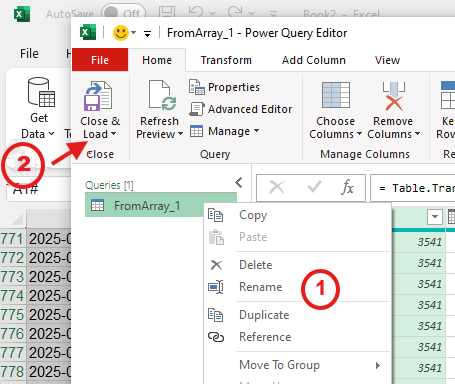
Task: Click the Advanced Editor scroll icon
Action: (197, 109)
